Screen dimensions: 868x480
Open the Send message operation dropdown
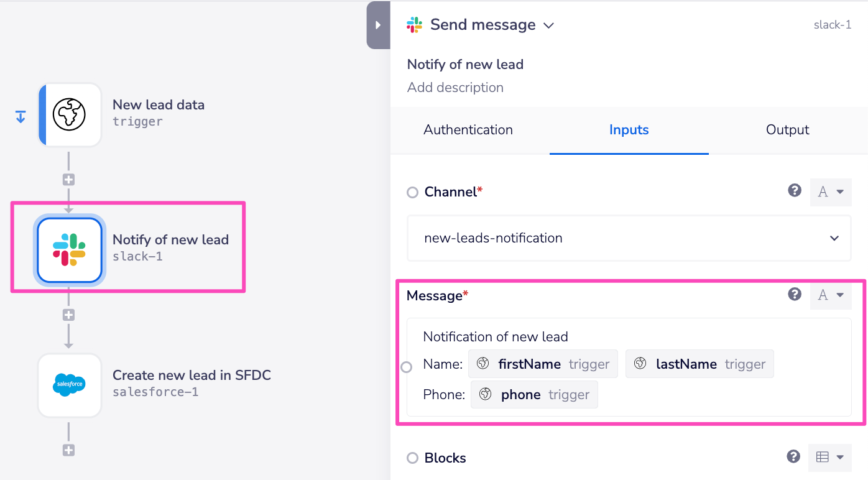548,25
